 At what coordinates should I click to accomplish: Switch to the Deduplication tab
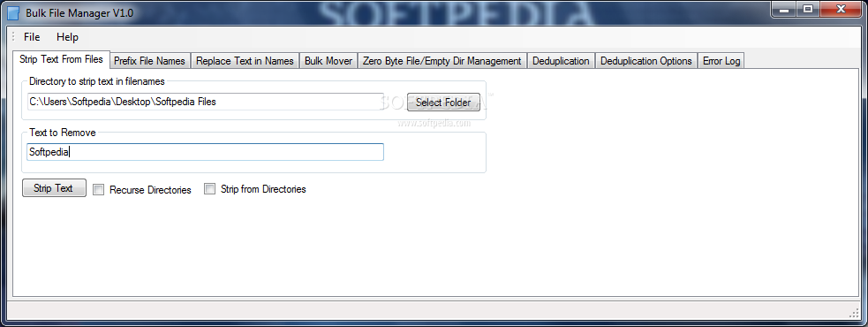click(x=561, y=61)
